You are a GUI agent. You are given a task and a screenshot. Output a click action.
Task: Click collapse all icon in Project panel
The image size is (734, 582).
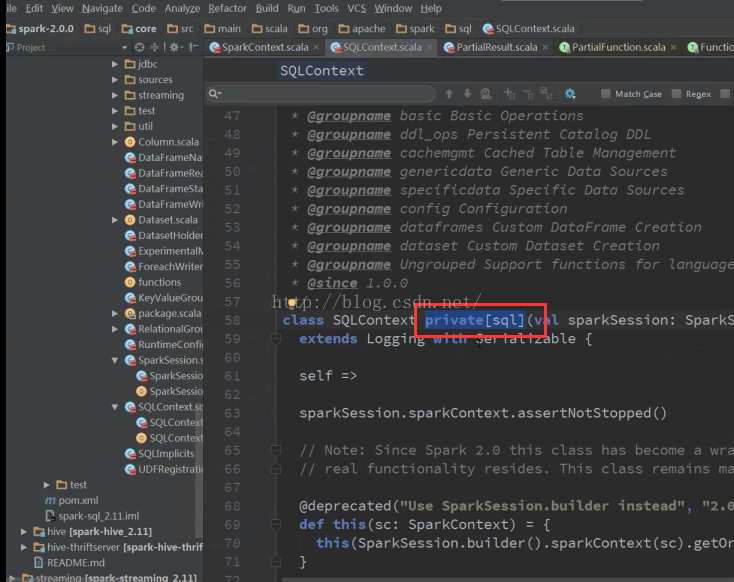(x=154, y=47)
